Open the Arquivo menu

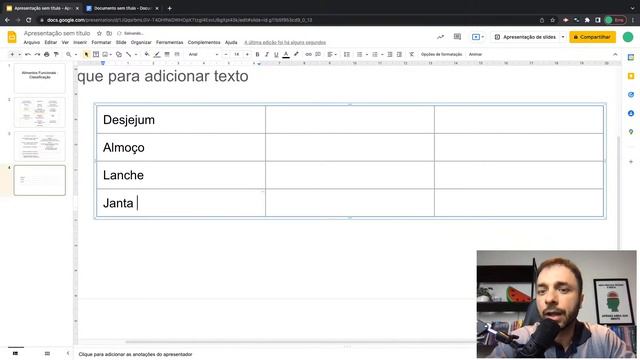pos(31,42)
